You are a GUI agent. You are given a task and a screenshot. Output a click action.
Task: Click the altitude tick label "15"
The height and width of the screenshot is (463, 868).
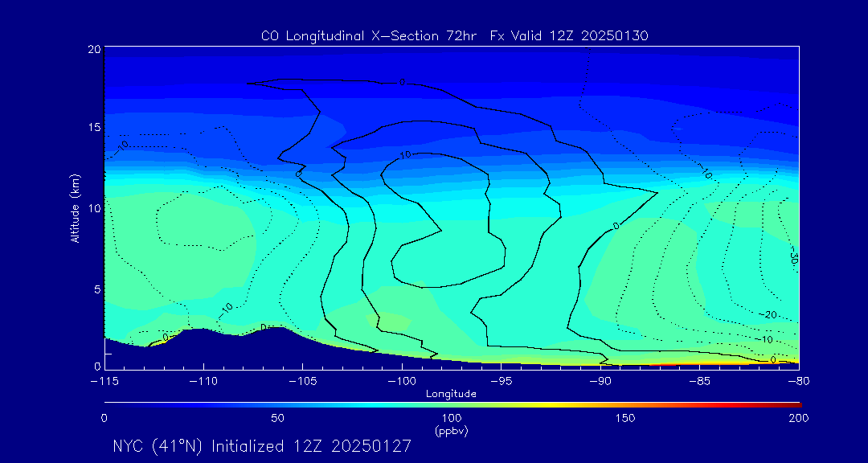point(93,127)
